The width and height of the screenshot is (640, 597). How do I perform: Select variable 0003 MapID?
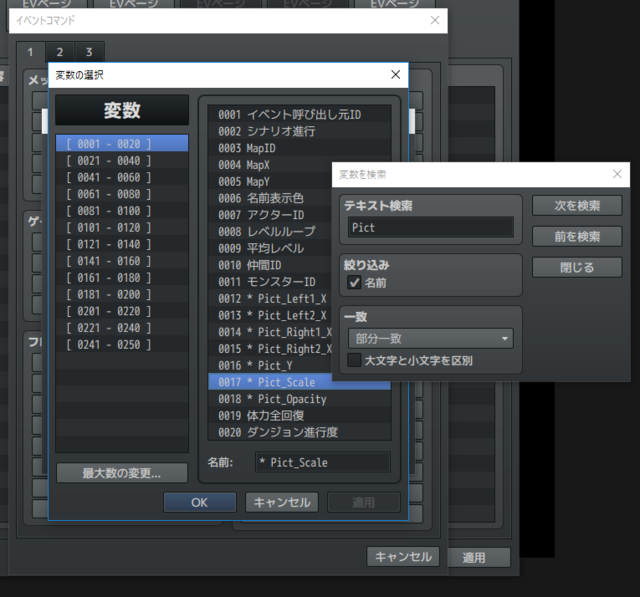(x=299, y=148)
